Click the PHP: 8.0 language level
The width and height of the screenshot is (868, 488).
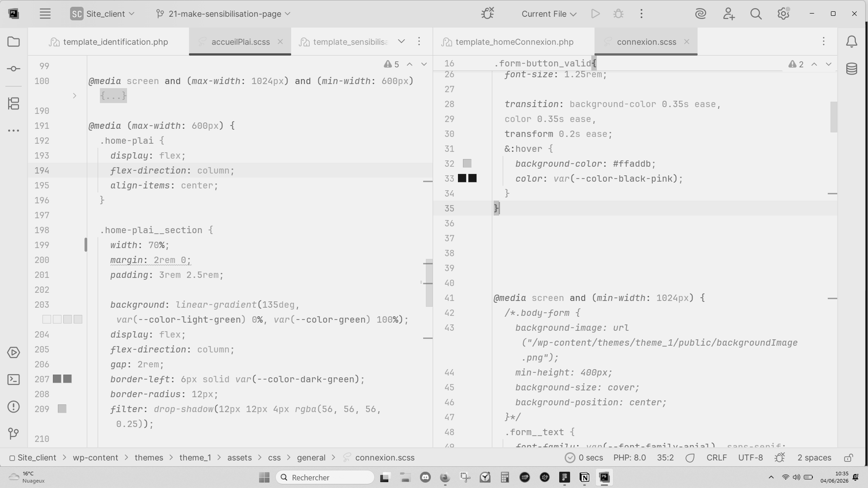[x=629, y=458]
